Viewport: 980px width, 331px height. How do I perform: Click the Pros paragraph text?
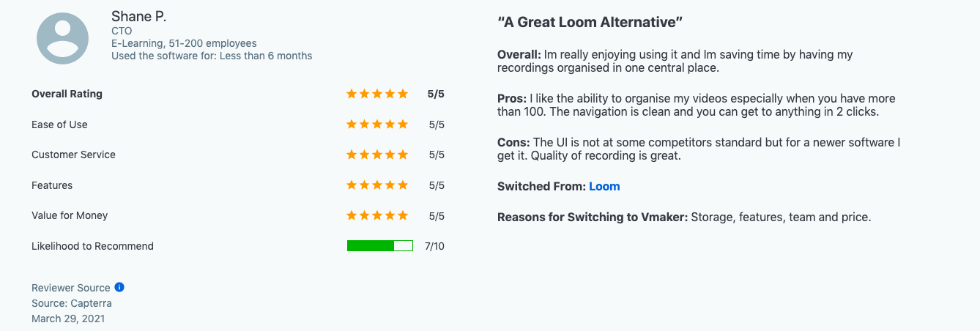point(696,105)
